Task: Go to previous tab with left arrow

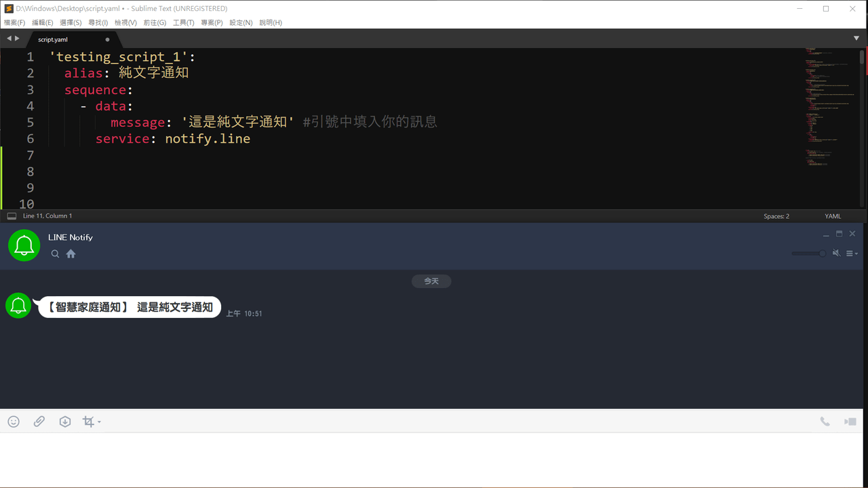Action: click(9, 39)
